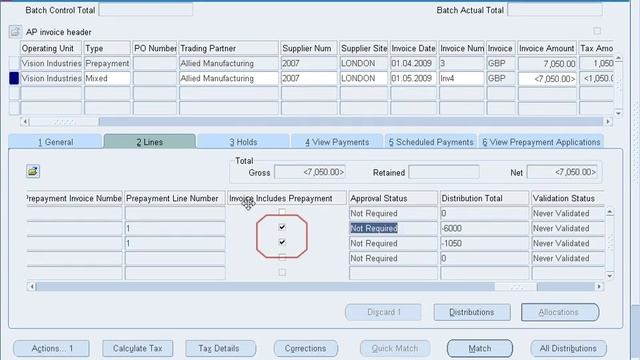This screenshot has height=360, width=640.
Task: Click the Approval Status column header
Action: point(393,198)
